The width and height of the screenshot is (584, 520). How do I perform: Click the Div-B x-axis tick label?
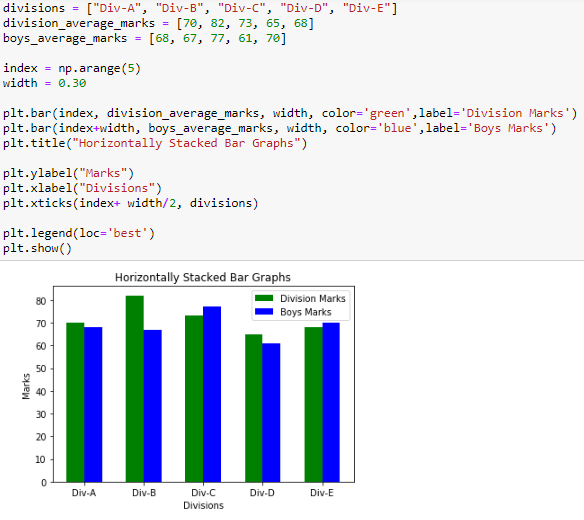(144, 493)
